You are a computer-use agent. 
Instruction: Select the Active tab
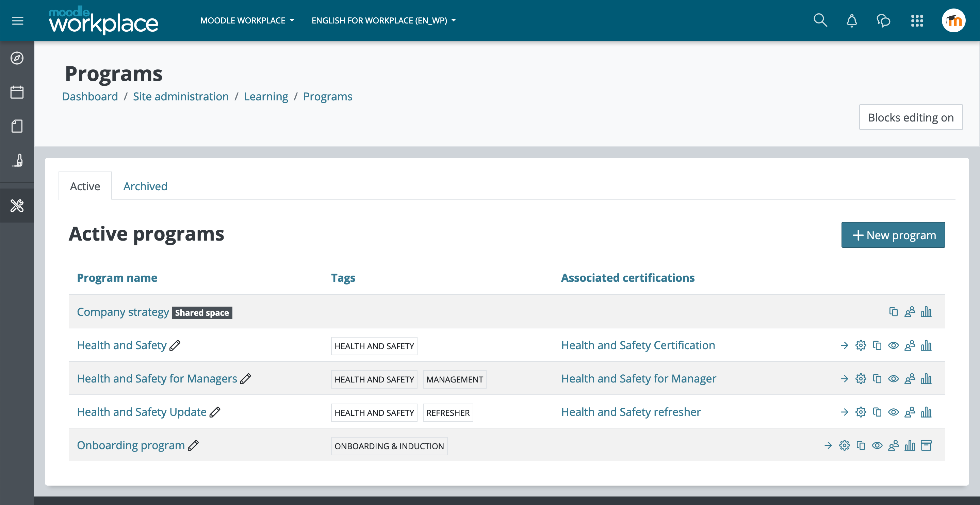(x=85, y=186)
